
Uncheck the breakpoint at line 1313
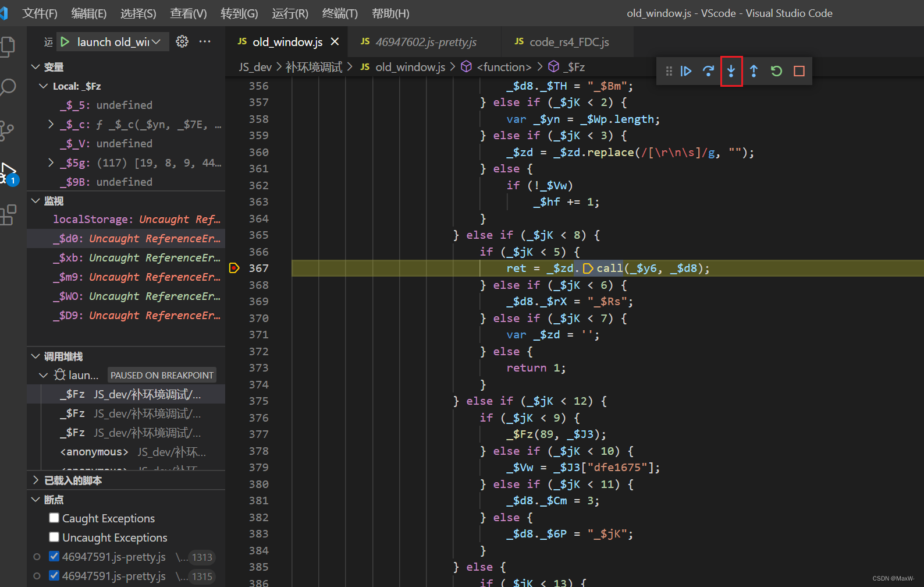pyautogui.click(x=54, y=556)
